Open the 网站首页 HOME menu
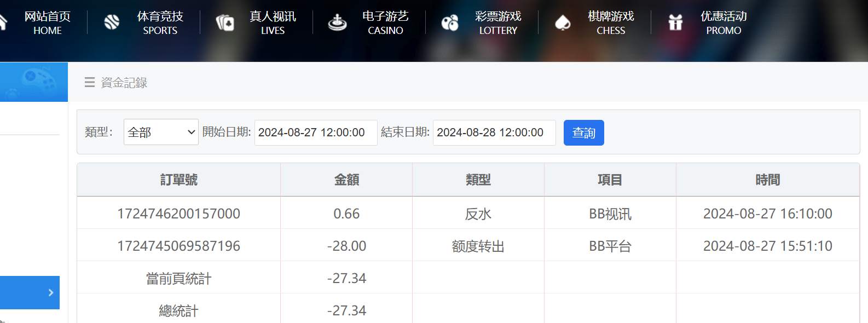868x323 pixels. click(x=47, y=23)
